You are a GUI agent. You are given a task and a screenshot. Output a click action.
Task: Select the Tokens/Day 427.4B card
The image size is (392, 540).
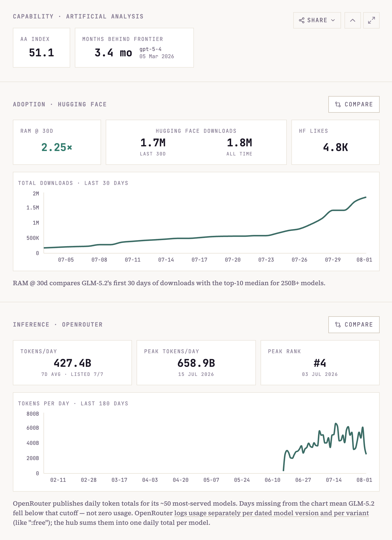[x=73, y=363]
